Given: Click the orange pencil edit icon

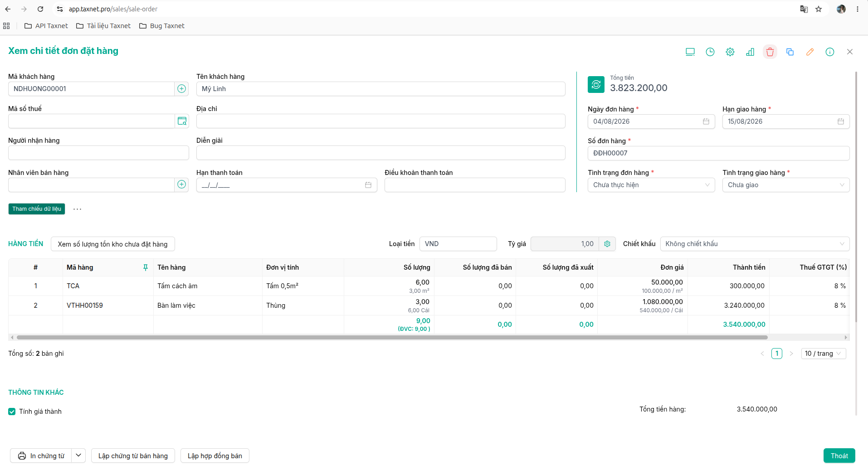Looking at the screenshot, I should pos(809,52).
